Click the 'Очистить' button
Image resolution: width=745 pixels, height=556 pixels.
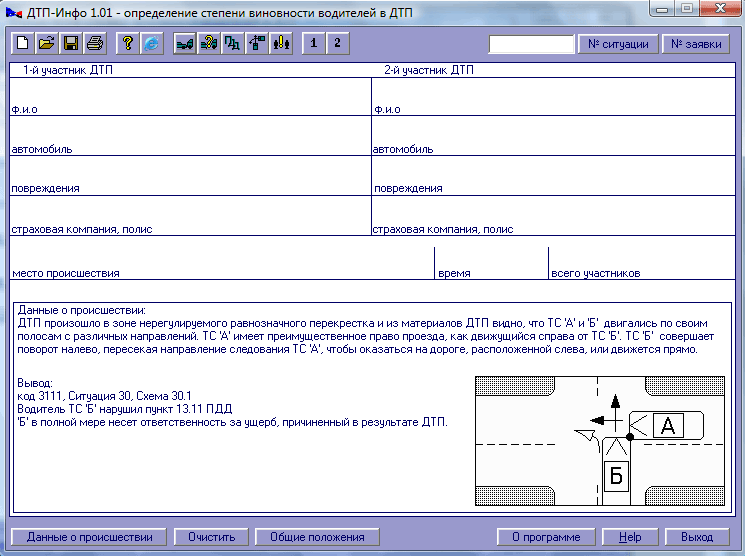[x=211, y=537]
